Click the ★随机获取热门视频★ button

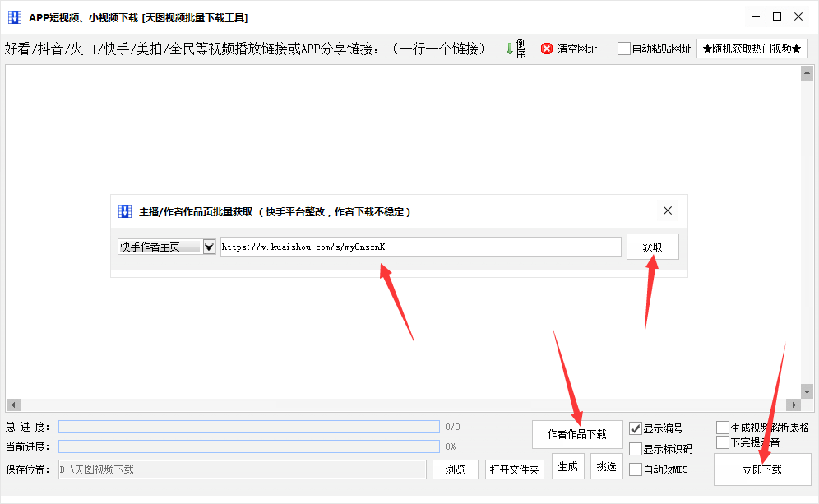click(752, 49)
